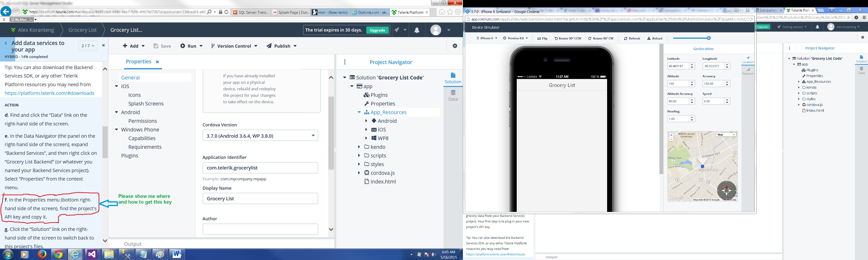The image size is (868, 260).
Task: Open the Version Control menu
Action: pos(234,46)
